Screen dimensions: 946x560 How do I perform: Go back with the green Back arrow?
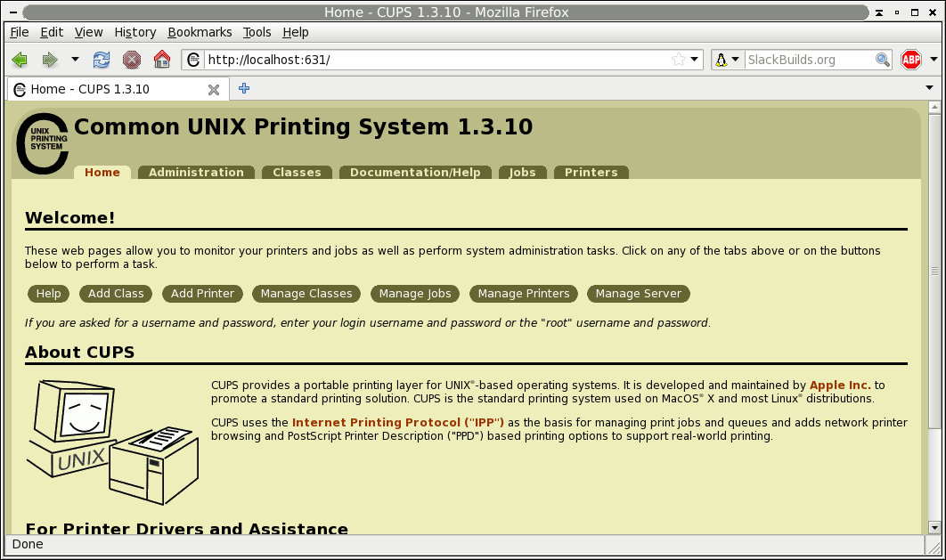(x=20, y=60)
